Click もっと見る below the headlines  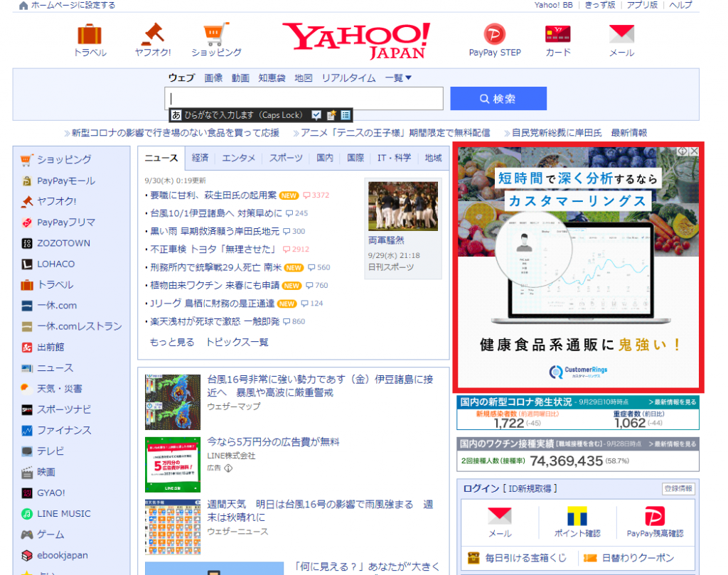(x=172, y=343)
